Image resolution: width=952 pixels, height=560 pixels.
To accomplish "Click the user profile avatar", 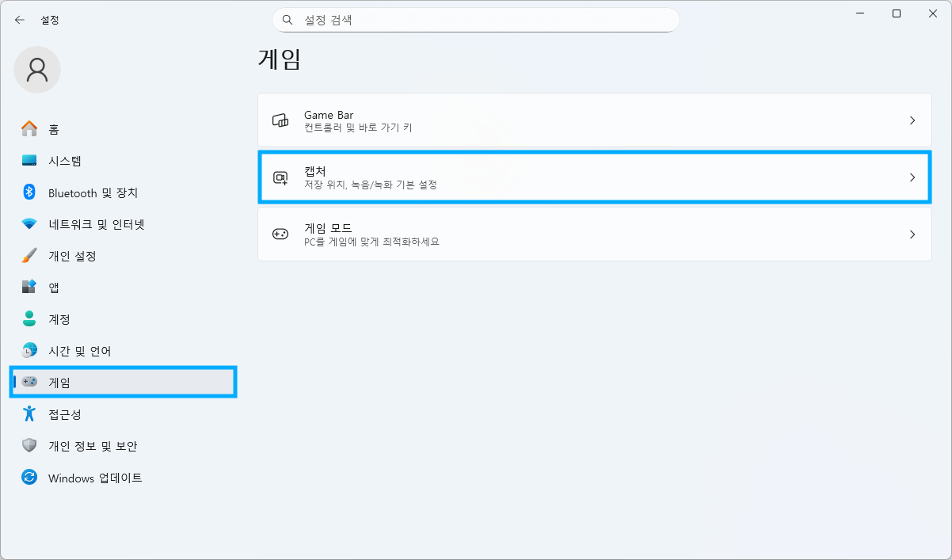I will 37,70.
